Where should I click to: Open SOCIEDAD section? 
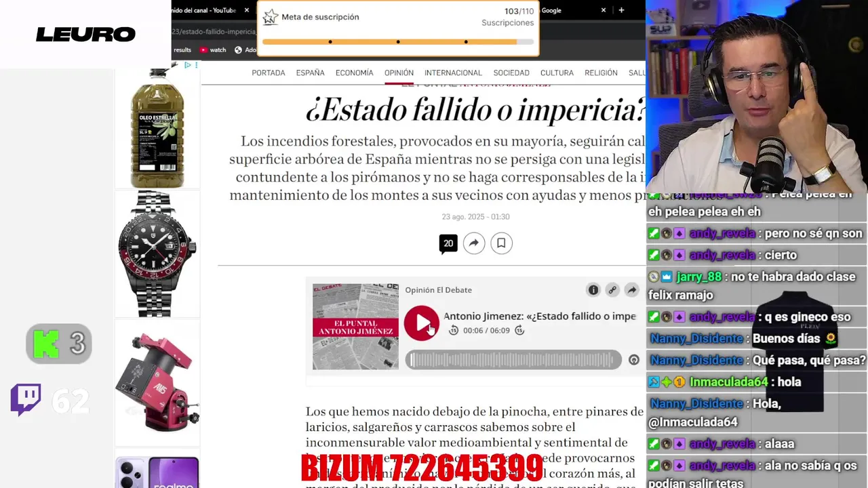[x=511, y=73]
